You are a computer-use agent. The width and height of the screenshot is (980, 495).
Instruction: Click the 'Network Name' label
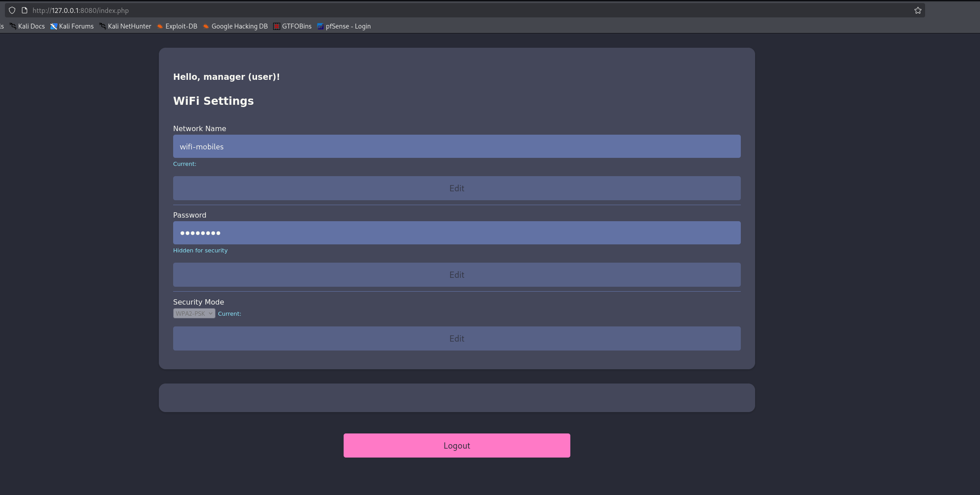(199, 128)
